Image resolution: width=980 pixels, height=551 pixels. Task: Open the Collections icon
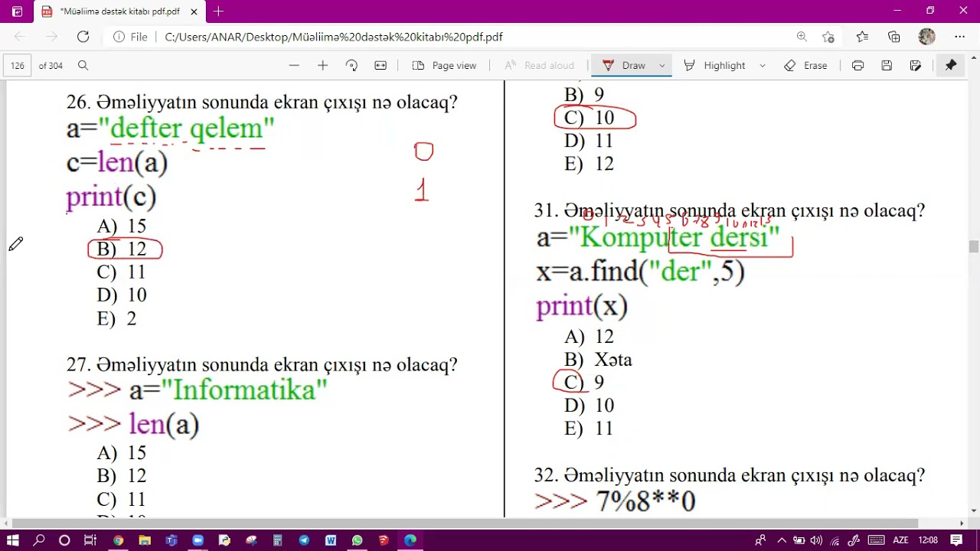coord(893,37)
